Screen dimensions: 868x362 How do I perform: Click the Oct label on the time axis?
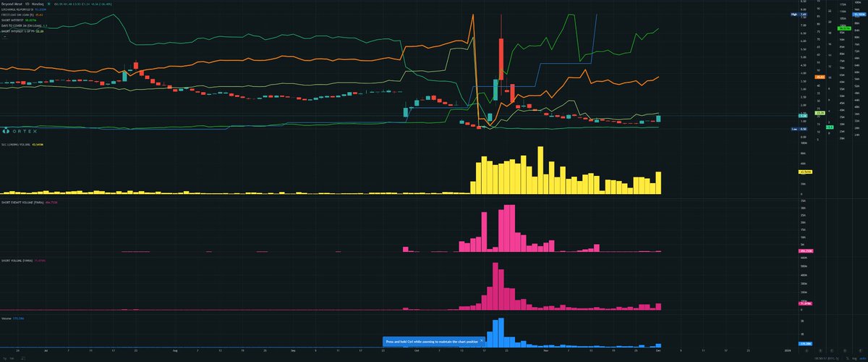416,350
